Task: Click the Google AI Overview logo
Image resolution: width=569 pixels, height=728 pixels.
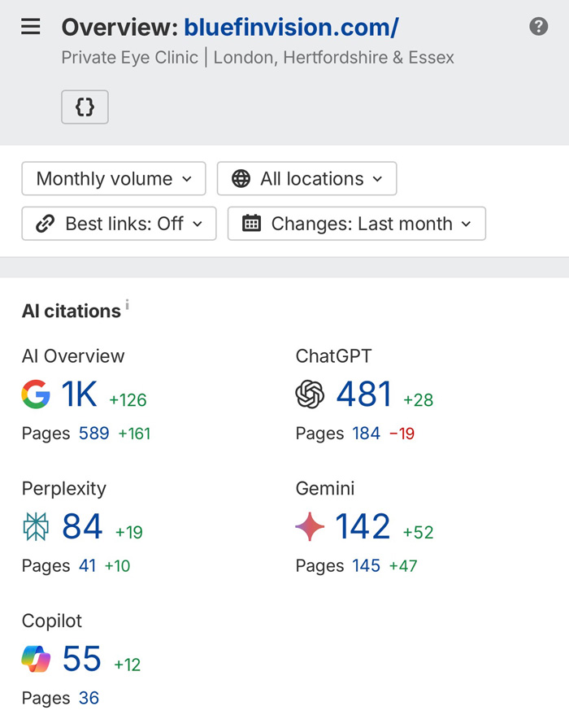Action: pyautogui.click(x=36, y=395)
